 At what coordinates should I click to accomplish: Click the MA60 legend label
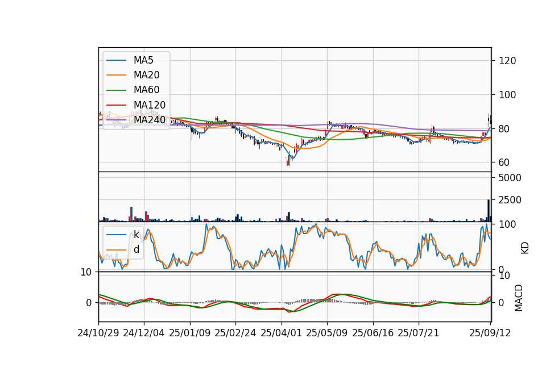click(146, 90)
